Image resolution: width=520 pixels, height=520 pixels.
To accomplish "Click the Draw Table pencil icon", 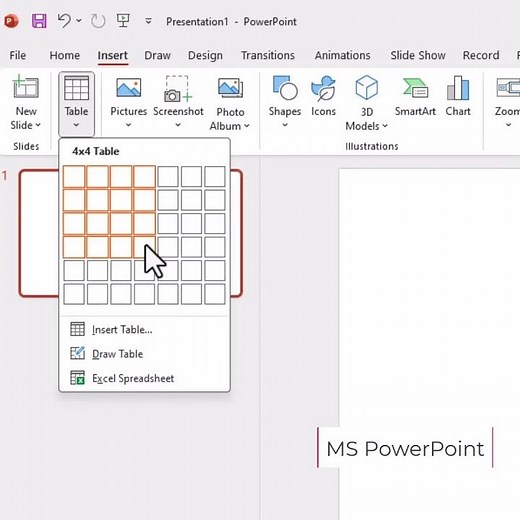I will click(x=77, y=353).
